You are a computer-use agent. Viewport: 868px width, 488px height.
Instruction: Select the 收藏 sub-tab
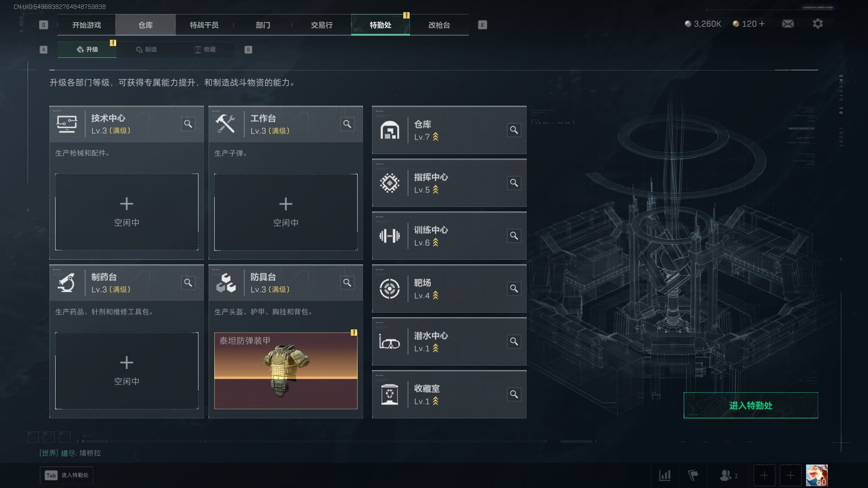pyautogui.click(x=205, y=49)
